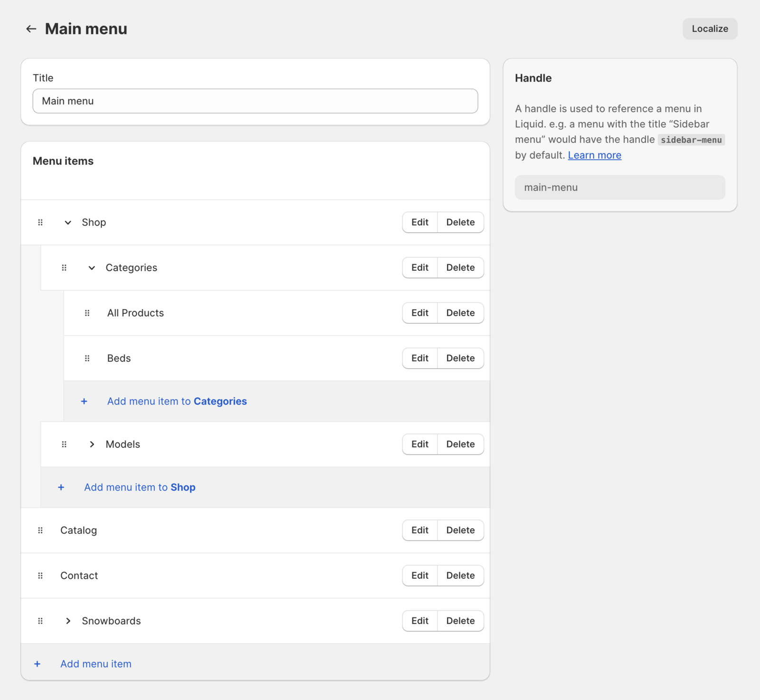Expand the Snowboards menu item

(x=68, y=621)
